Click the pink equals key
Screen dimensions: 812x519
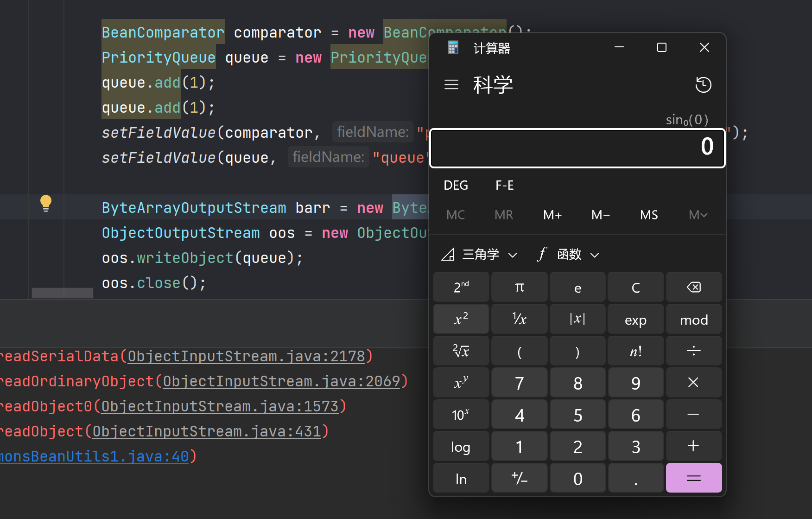coord(694,478)
